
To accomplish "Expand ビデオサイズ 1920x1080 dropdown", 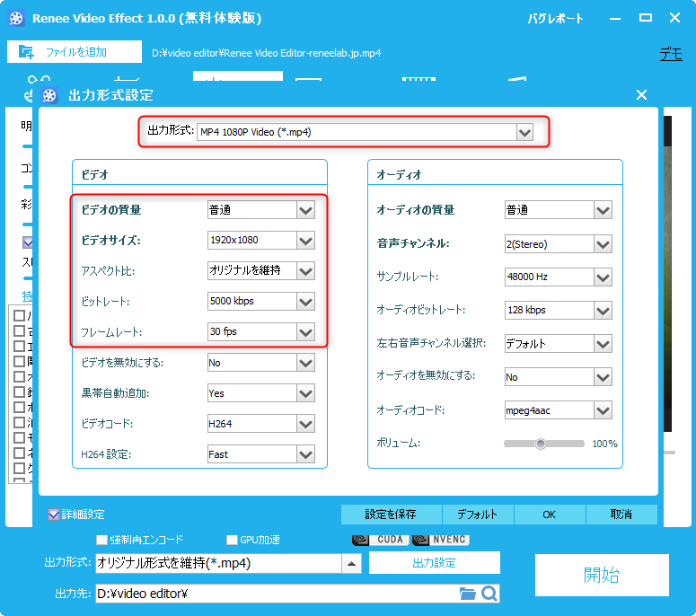I will pos(305,240).
